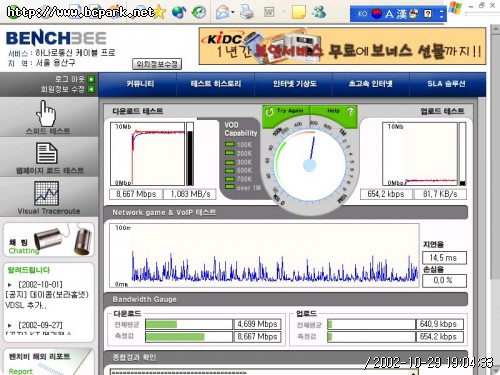Open the 인터넷 기상도 menu

point(295,84)
